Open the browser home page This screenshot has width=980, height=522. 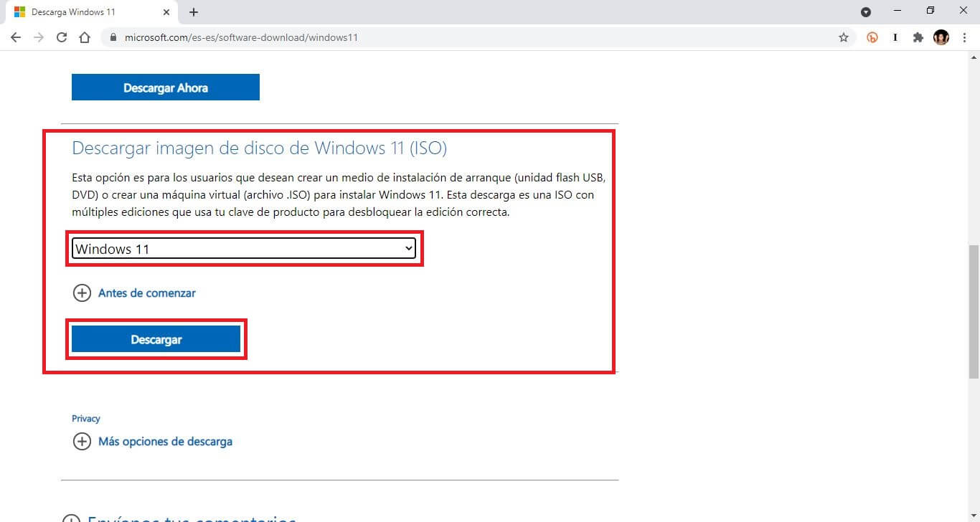[x=85, y=37]
